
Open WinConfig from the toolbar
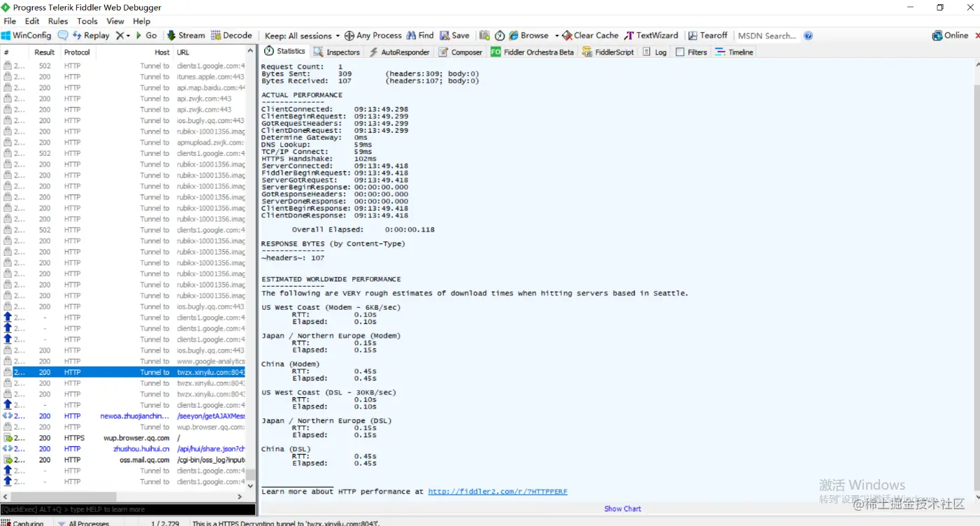[27, 36]
